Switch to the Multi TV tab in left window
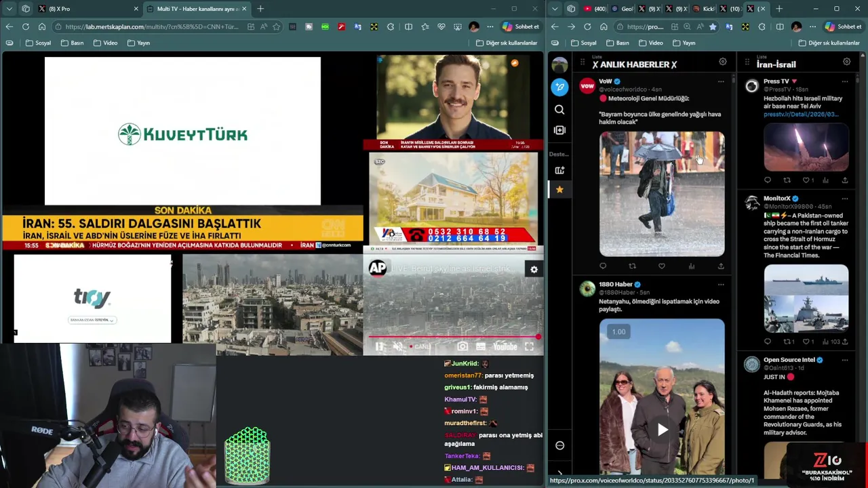 (x=197, y=9)
